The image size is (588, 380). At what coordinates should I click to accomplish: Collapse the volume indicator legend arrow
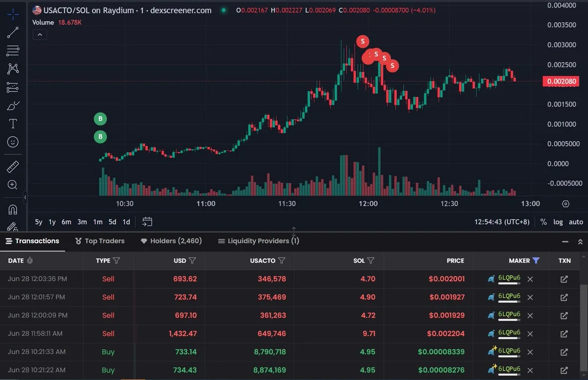pos(40,34)
